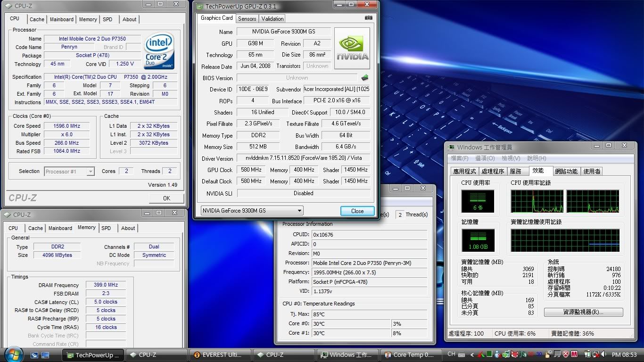Save BIOS with the green chip icon

365,78
